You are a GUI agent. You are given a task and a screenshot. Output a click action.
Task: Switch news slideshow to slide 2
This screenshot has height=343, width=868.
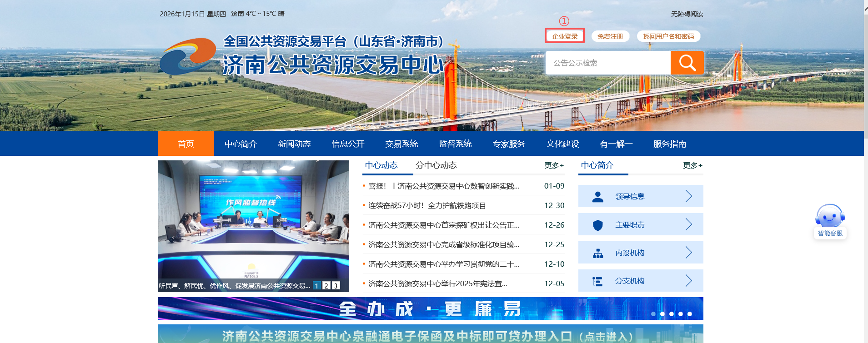[326, 286]
